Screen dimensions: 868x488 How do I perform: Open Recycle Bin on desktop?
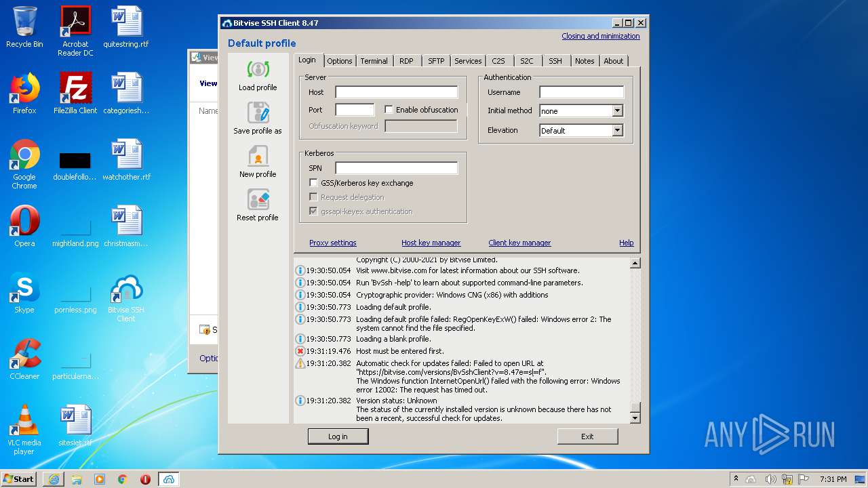pos(24,27)
